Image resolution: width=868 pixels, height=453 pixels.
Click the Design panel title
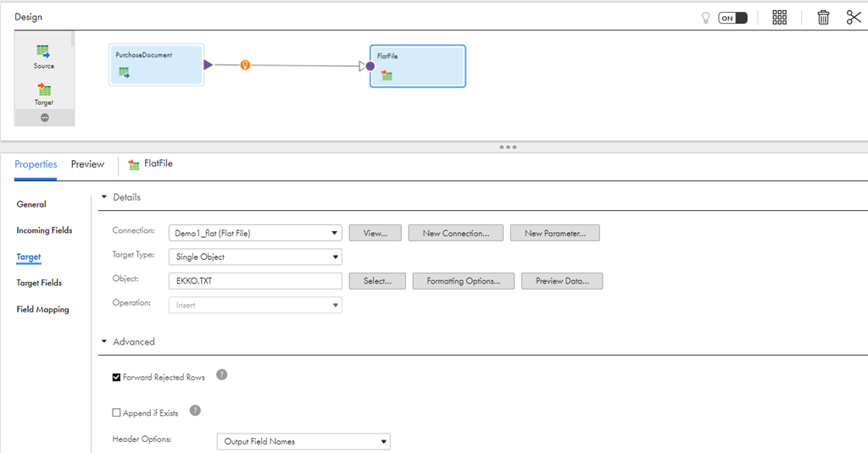pos(28,17)
